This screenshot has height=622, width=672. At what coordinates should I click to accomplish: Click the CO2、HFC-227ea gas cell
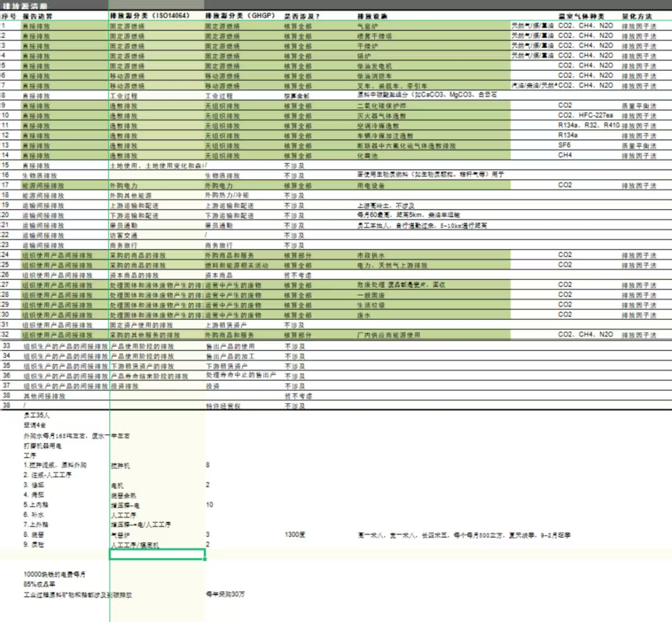pyautogui.click(x=585, y=115)
